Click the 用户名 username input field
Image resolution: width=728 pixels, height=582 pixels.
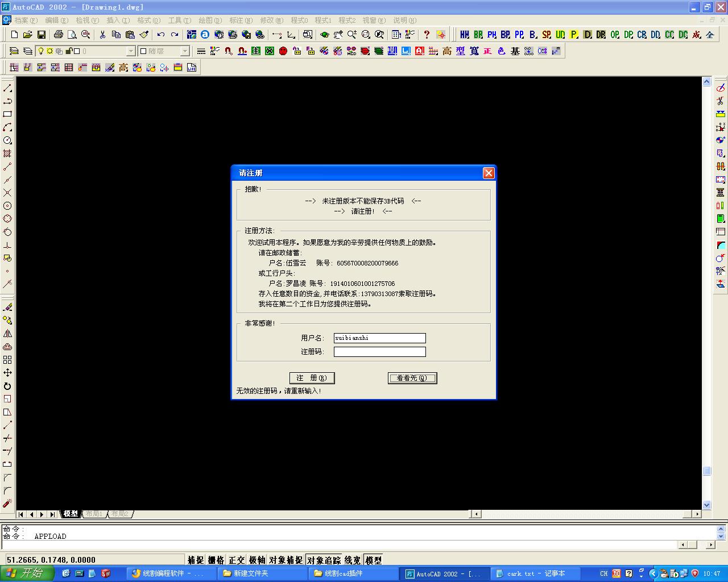(x=380, y=338)
